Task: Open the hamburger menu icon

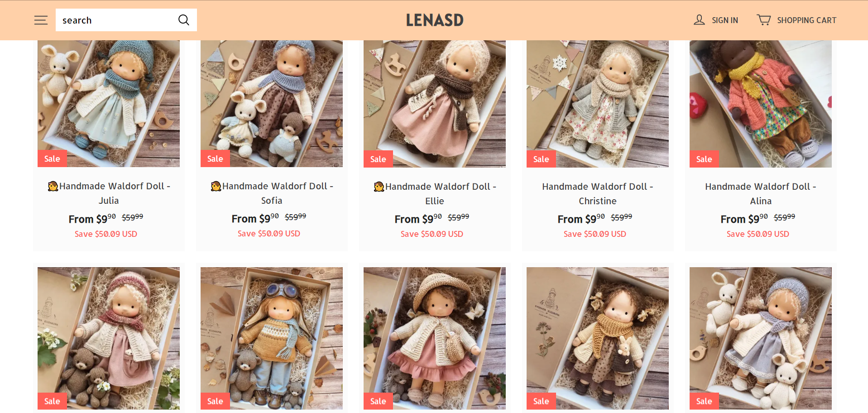Action: (x=41, y=20)
